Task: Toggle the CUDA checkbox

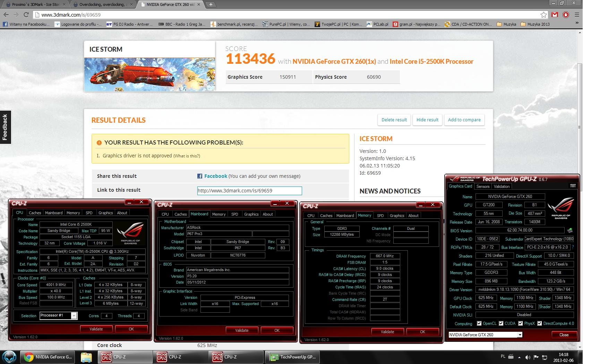Action: (501, 323)
